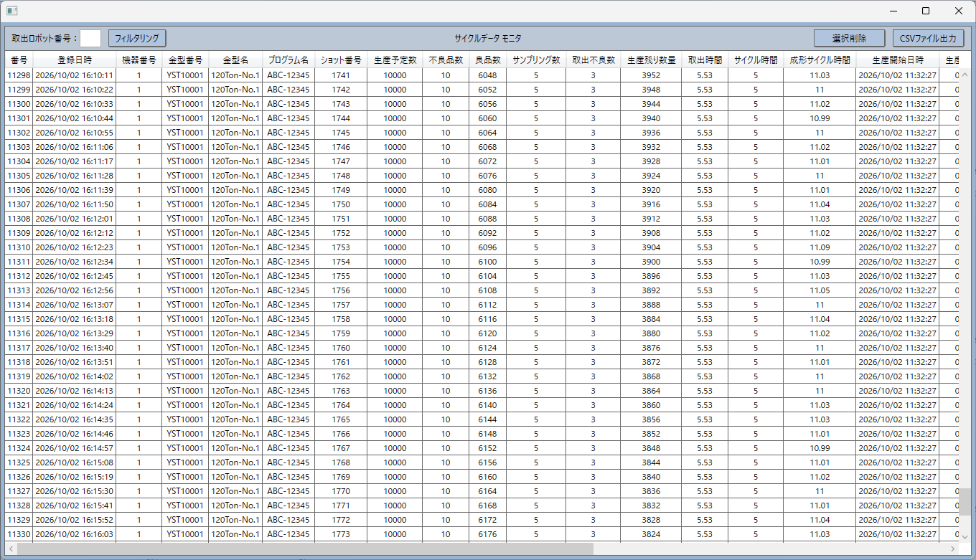The image size is (976, 560).
Task: Click the 不良品数 column header
Action: (446, 60)
